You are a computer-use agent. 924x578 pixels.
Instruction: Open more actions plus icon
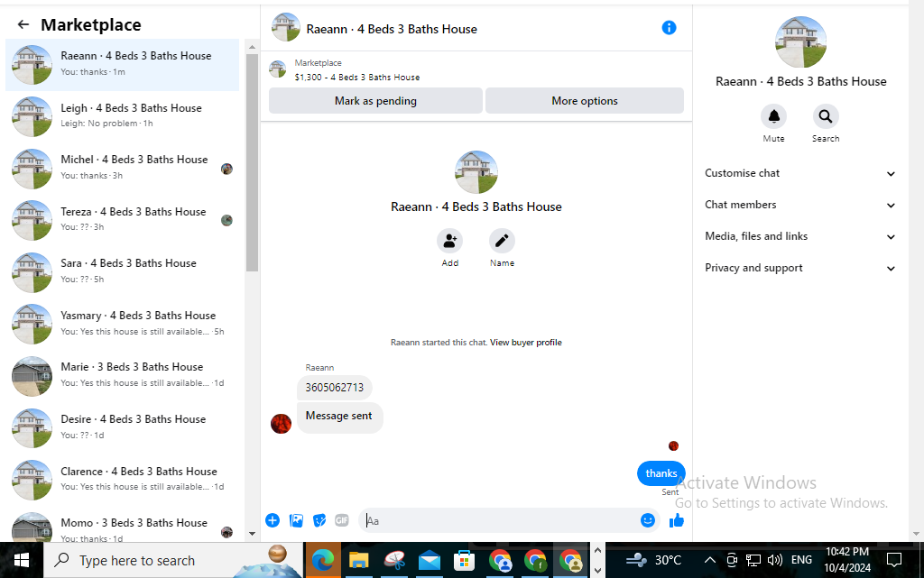[x=273, y=520]
